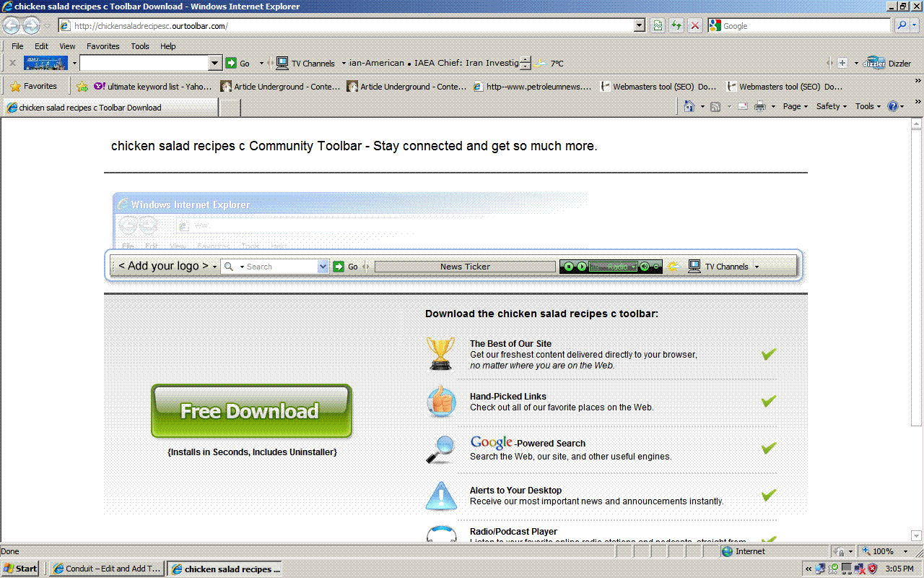
Task: Open the Safety menu dropdown
Action: pos(832,106)
